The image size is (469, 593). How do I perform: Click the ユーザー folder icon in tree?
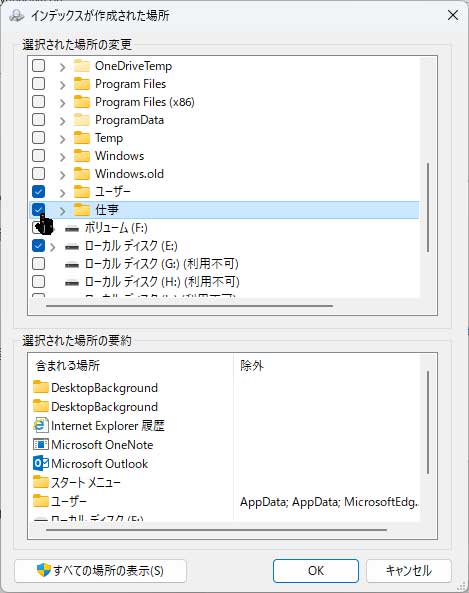coord(82,192)
